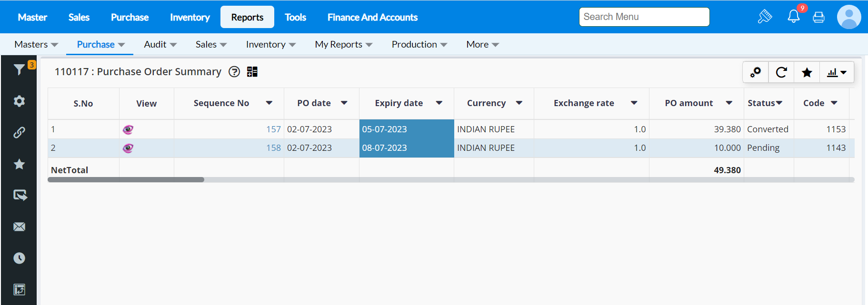The width and height of the screenshot is (868, 305).
Task: Open sequence number 158 link
Action: (x=273, y=148)
